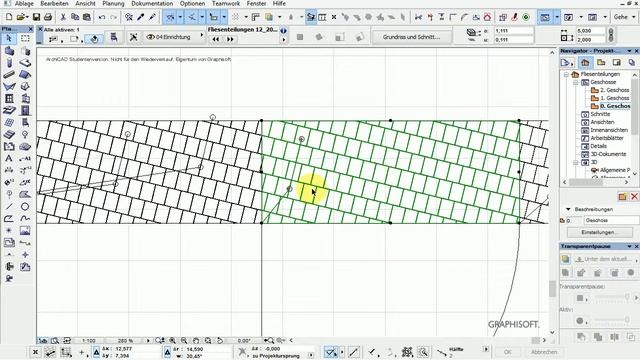This screenshot has width=640, height=360.
Task: Click the split scissors icon in top toolbar
Action: pos(418,17)
